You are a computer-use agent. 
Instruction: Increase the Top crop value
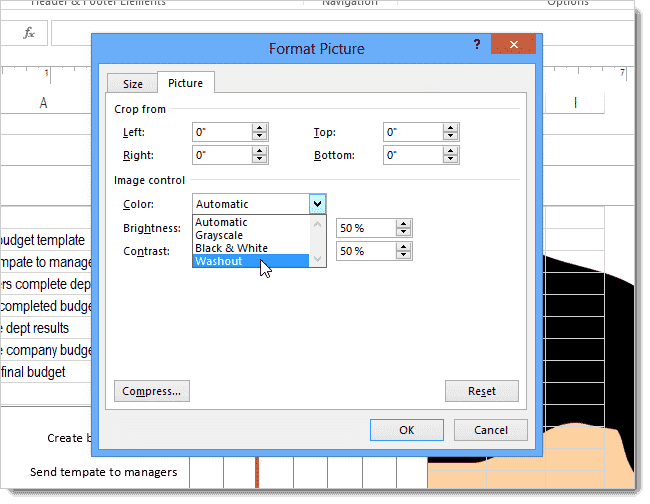451,128
